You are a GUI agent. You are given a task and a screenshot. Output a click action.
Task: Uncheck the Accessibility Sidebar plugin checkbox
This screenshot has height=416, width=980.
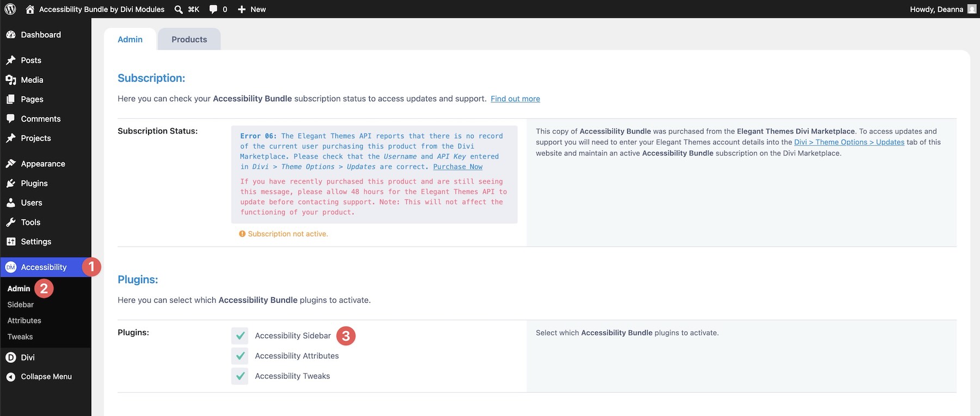[x=240, y=336]
